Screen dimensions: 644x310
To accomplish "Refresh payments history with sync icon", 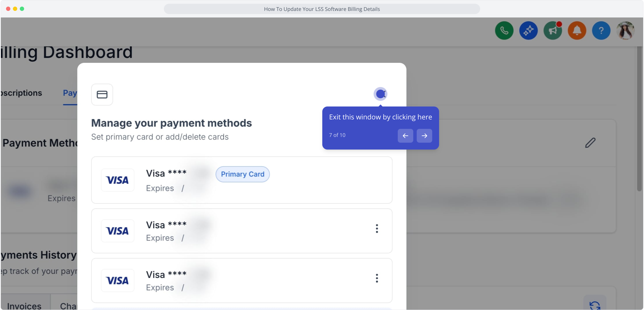I will tap(595, 304).
